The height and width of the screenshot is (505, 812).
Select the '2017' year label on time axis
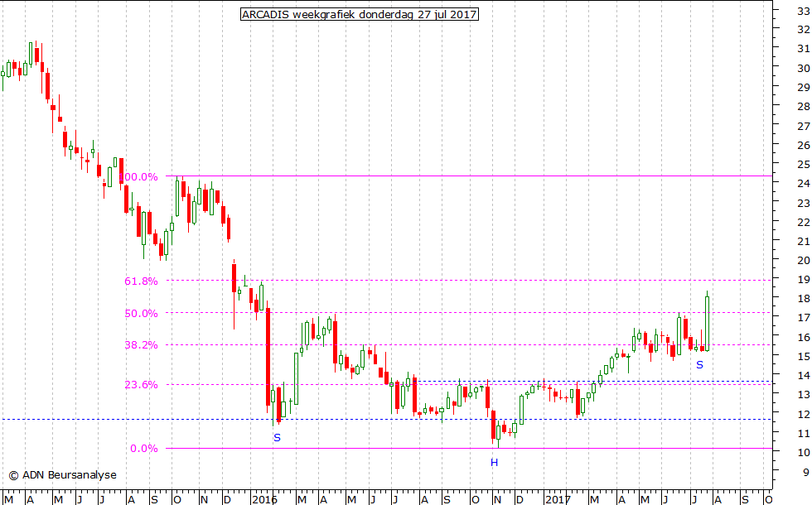tap(558, 499)
